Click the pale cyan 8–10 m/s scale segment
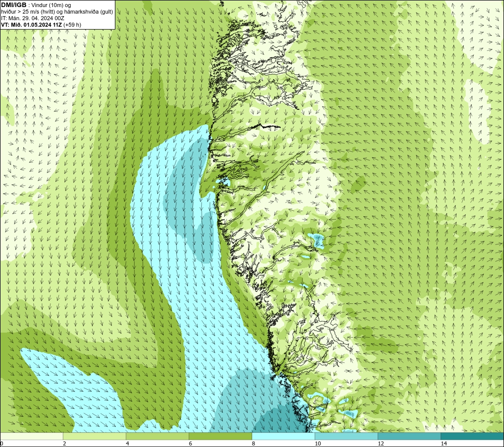 [x=283, y=436]
